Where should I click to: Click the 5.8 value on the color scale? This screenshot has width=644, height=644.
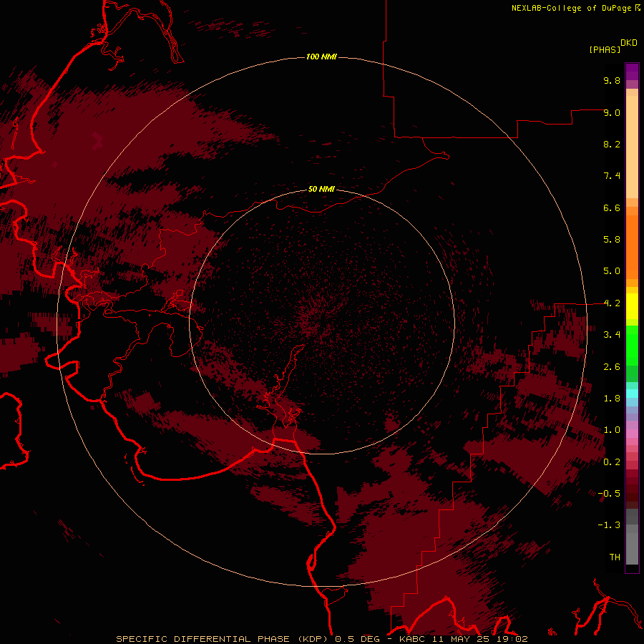tap(612, 240)
